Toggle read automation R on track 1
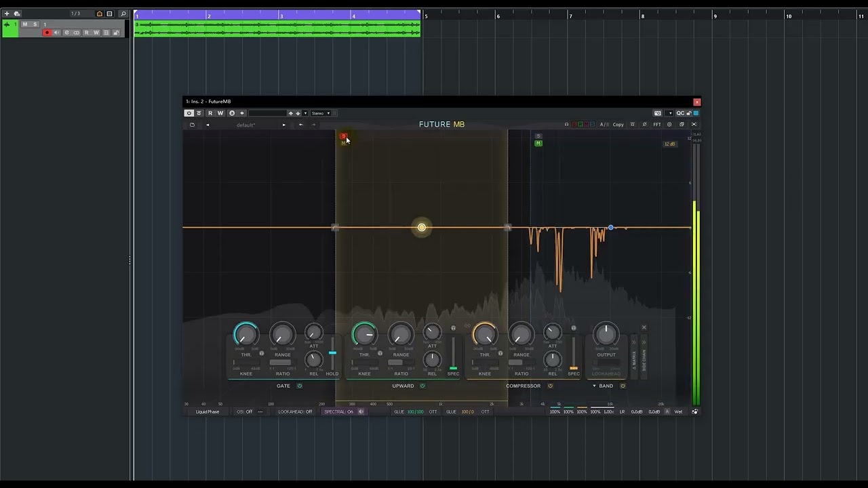The height and width of the screenshot is (488, 868). pyautogui.click(x=86, y=33)
